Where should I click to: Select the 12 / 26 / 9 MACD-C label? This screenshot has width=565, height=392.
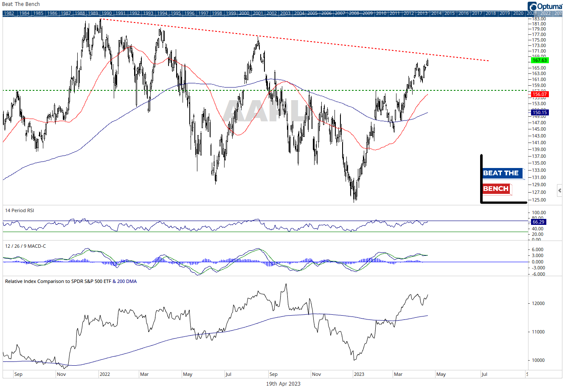click(25, 246)
